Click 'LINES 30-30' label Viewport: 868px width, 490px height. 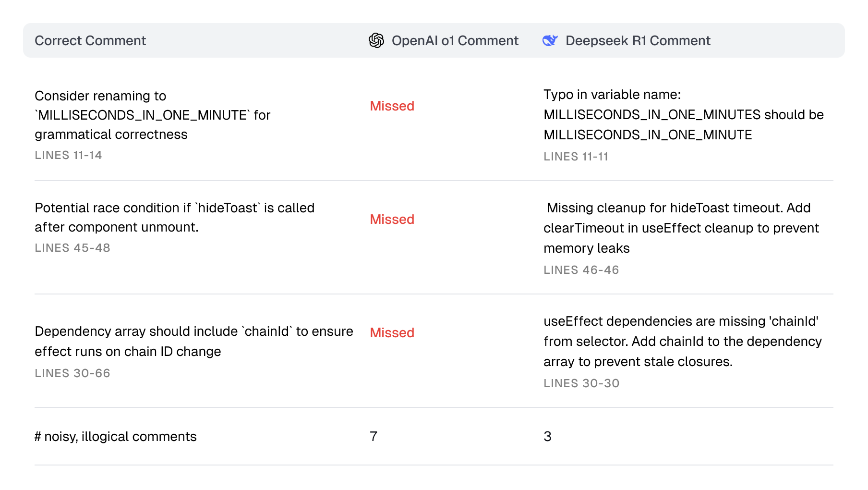click(581, 383)
